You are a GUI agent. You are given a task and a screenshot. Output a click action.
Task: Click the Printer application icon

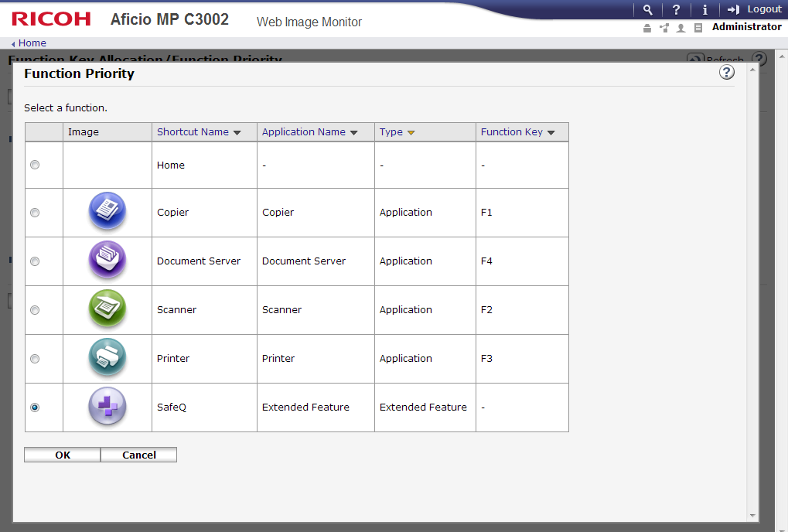coord(107,358)
